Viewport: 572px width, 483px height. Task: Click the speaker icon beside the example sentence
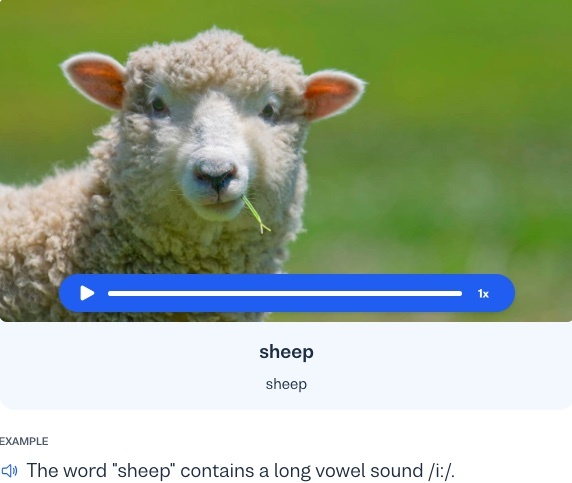9,471
